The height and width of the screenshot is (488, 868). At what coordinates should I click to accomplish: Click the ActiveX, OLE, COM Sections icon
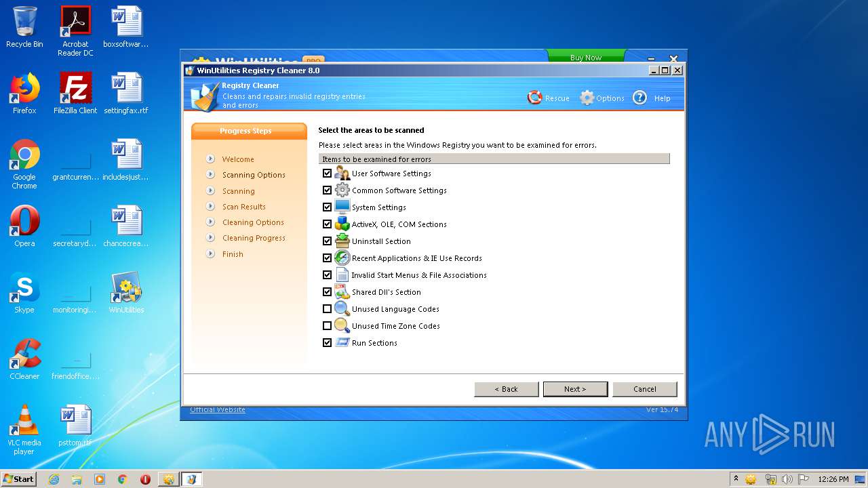[342, 224]
